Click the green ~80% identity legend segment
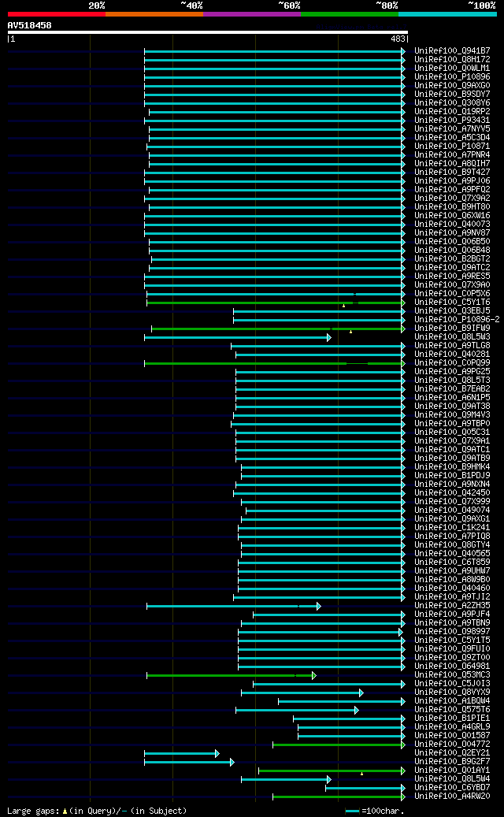The width and height of the screenshot is (504, 817). tap(350, 14)
